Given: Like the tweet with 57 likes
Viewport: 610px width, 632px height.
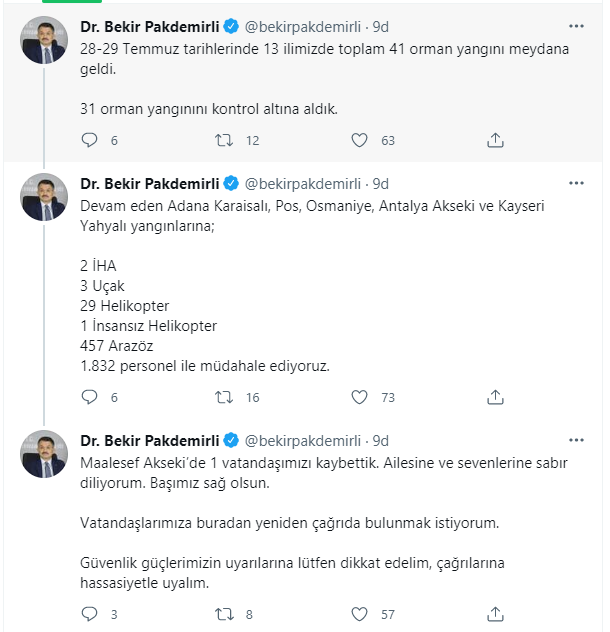Looking at the screenshot, I should [359, 614].
